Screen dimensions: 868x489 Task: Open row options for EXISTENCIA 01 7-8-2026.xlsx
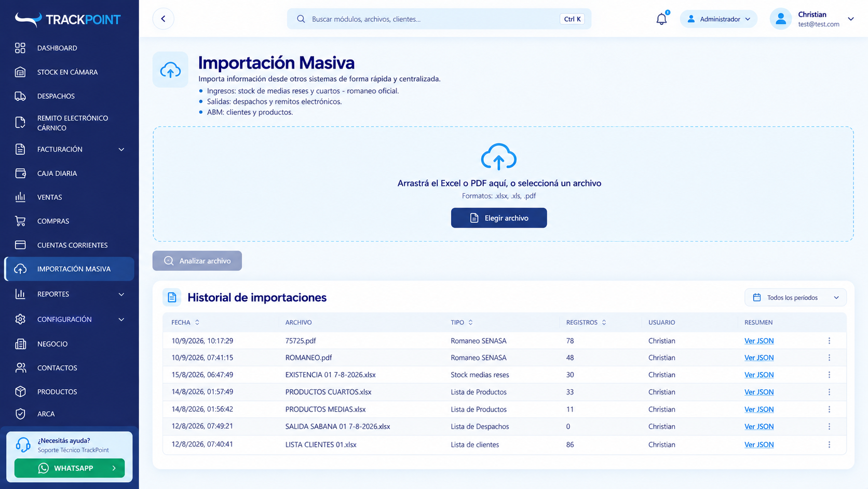click(x=829, y=375)
